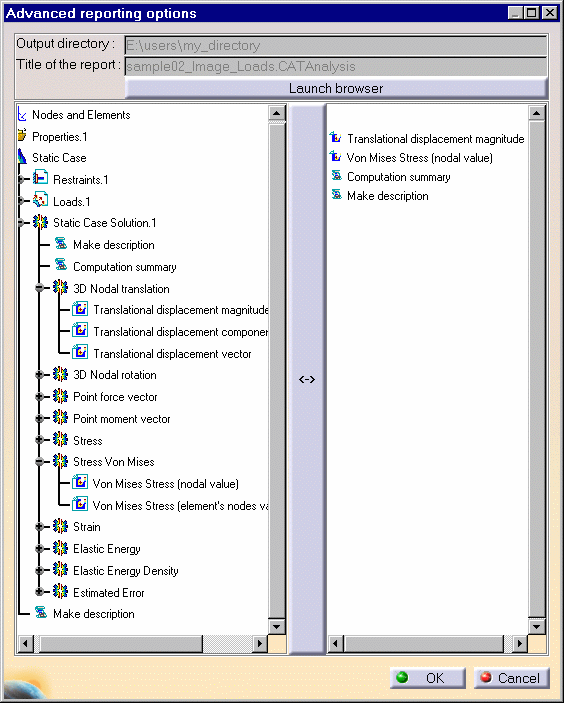Click the Nodes and Elements icon

click(22, 114)
